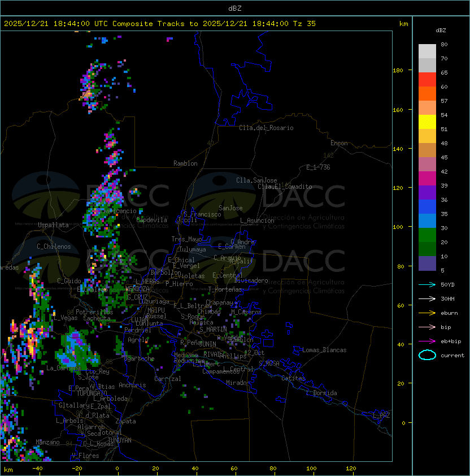Click the 'Encon' map label
Image resolution: width=470 pixels, height=476 pixels.
339,143
